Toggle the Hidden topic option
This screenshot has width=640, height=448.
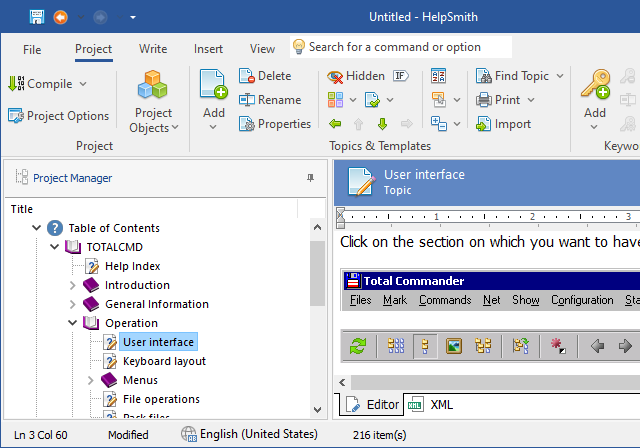click(x=356, y=76)
